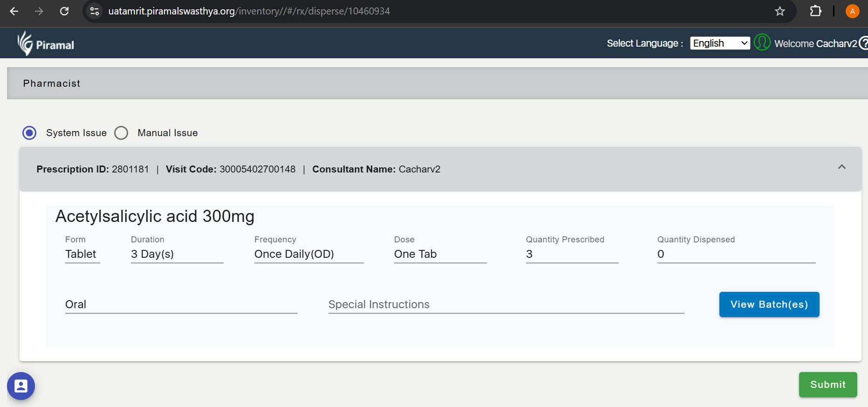Click the green user profile icon
This screenshot has width=868, height=407.
point(762,42)
